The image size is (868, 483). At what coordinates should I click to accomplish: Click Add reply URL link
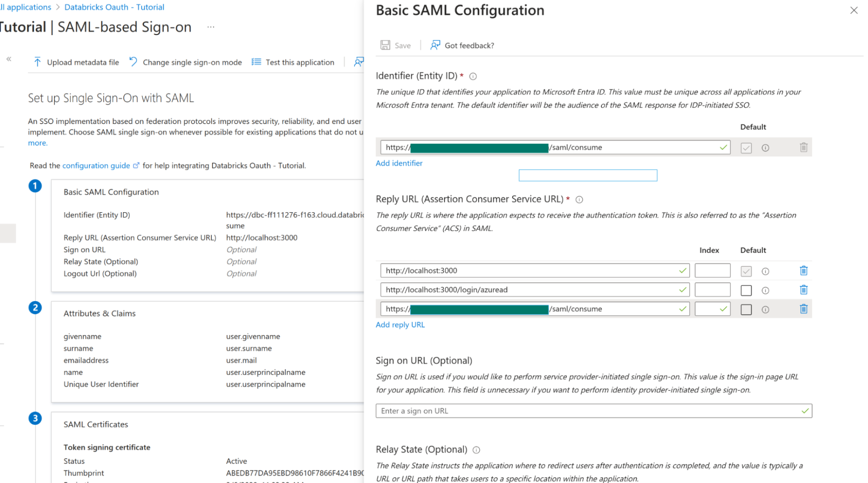click(400, 325)
